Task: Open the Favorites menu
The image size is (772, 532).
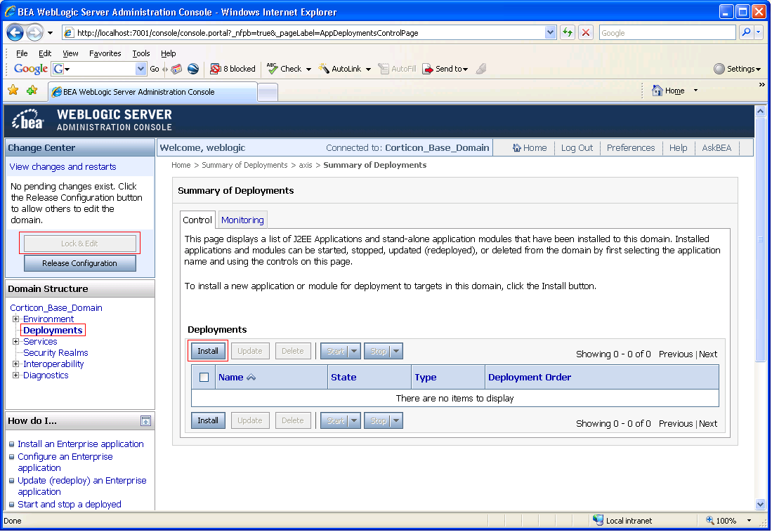Action: (105, 53)
